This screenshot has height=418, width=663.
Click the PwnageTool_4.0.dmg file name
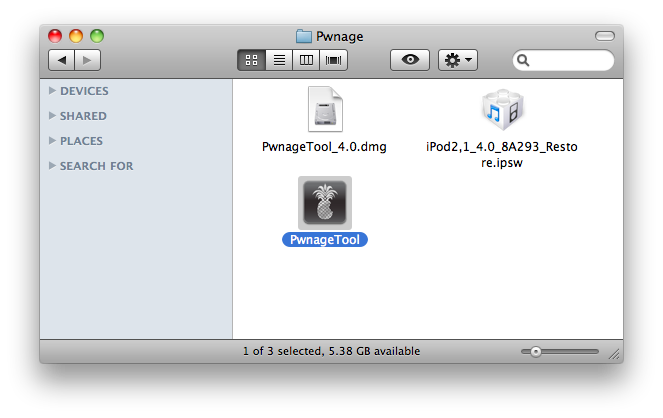pos(324,147)
